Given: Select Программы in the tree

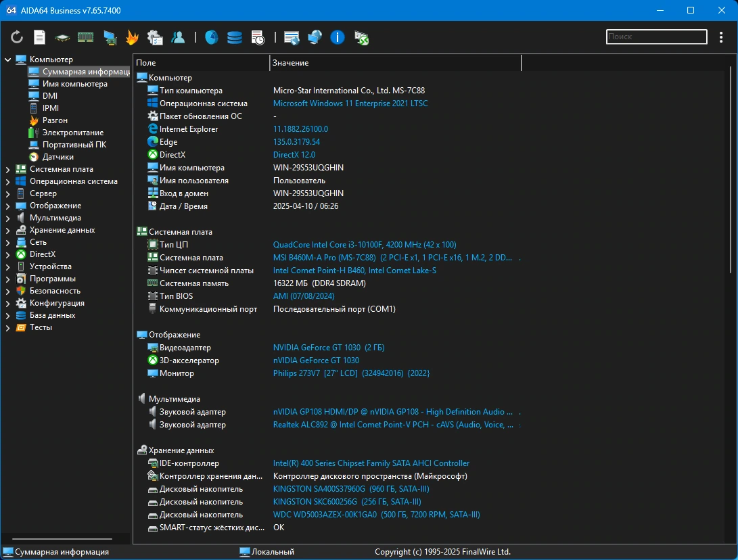Looking at the screenshot, I should pos(53,279).
